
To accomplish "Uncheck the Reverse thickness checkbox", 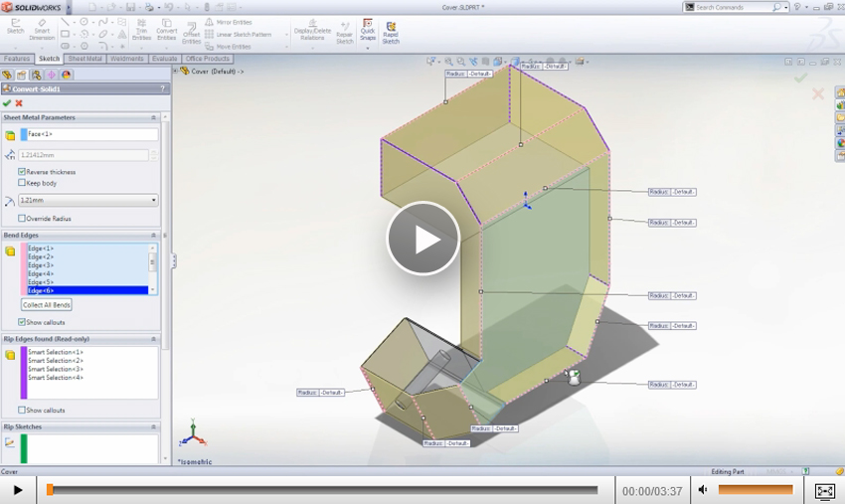I will (22, 172).
